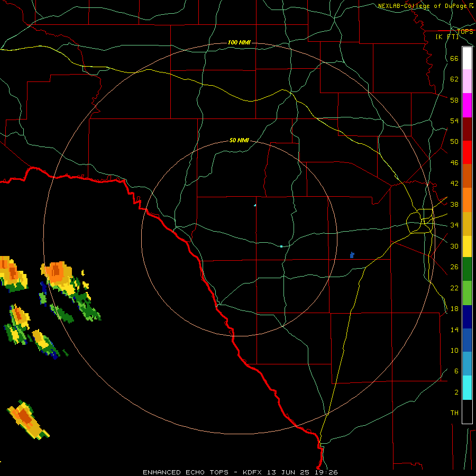Pick the dark green legend swatch

pos(467,269)
